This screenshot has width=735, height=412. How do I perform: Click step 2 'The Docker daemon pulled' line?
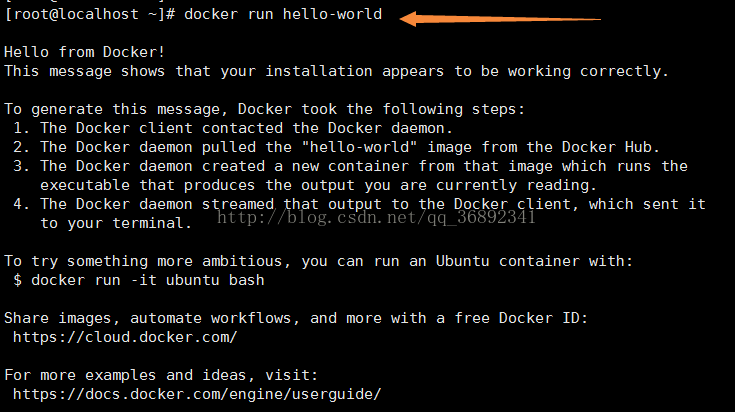(x=336, y=147)
